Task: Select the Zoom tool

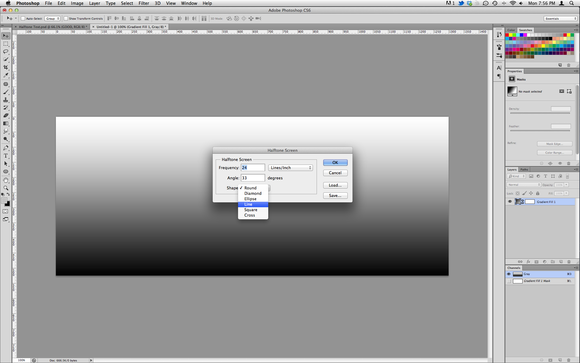Action: point(6,188)
